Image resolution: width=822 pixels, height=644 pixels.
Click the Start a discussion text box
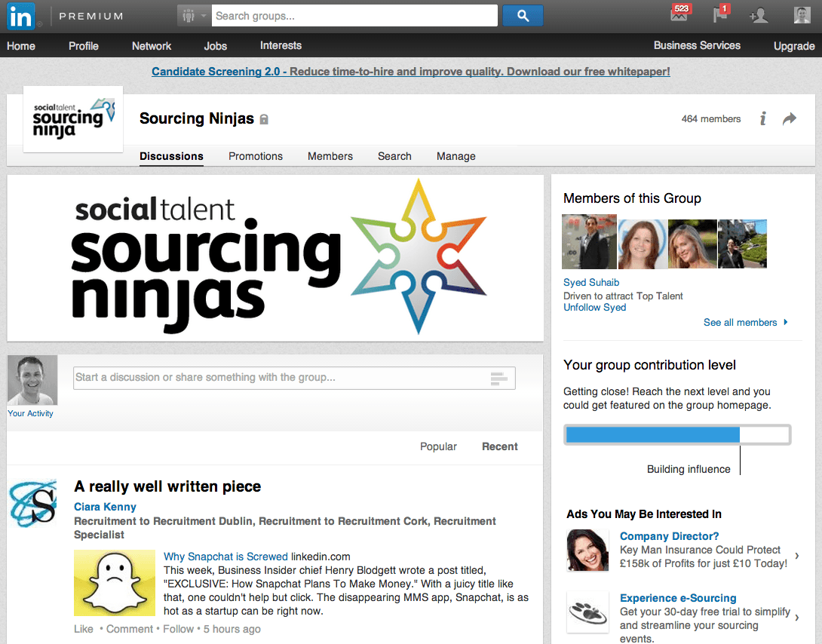(294, 378)
